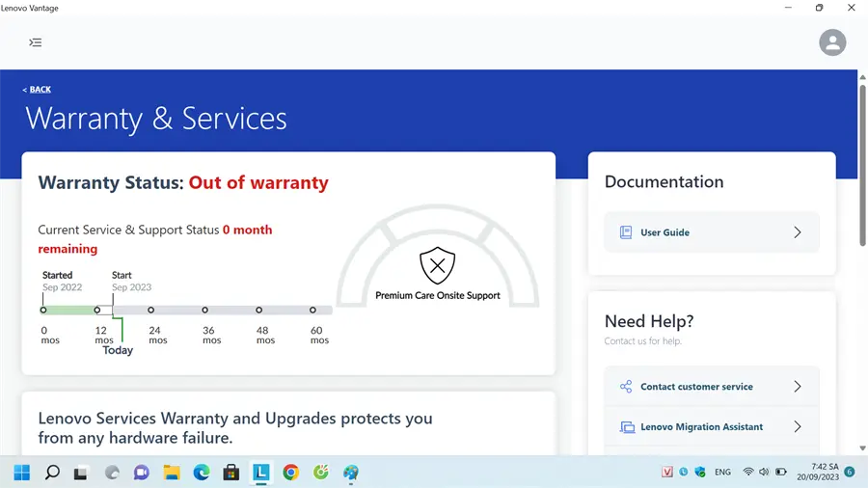Click the 0 mos timeline marker

point(43,310)
